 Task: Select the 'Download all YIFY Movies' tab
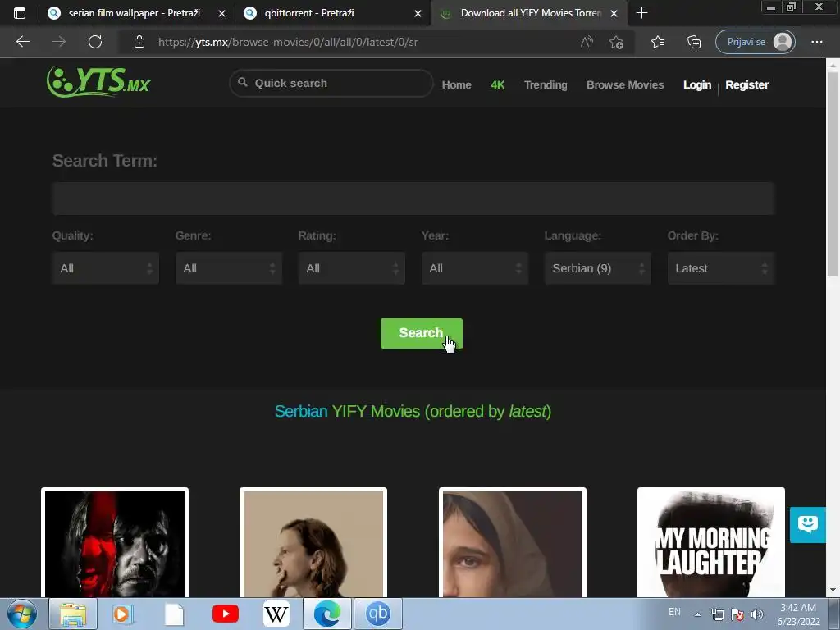tap(531, 13)
